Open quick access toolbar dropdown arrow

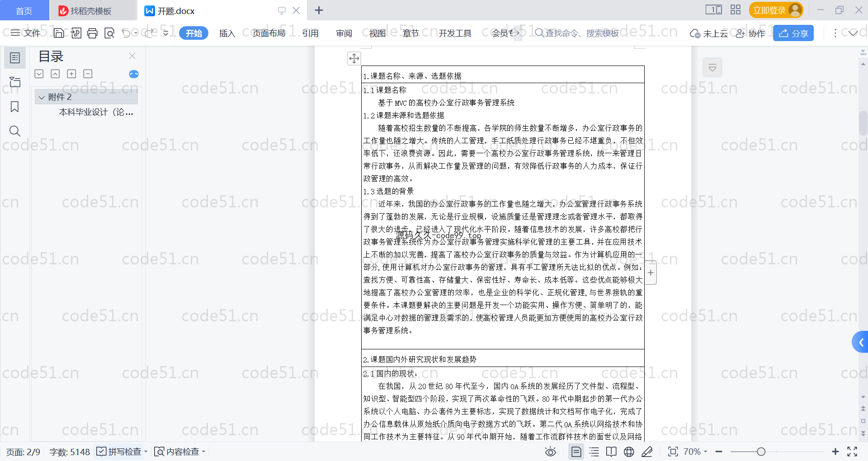point(165,33)
